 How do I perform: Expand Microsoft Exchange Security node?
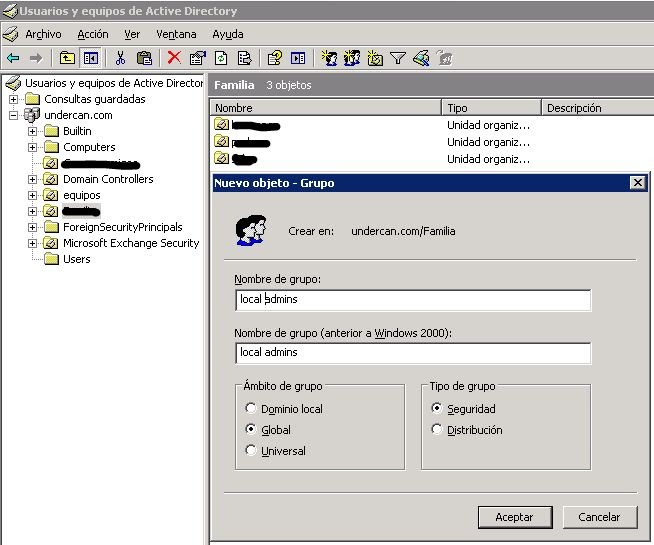point(32,243)
